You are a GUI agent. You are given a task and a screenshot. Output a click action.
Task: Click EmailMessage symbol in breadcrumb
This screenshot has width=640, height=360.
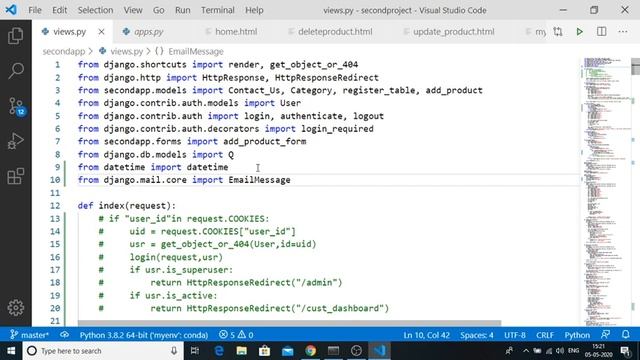click(x=196, y=51)
